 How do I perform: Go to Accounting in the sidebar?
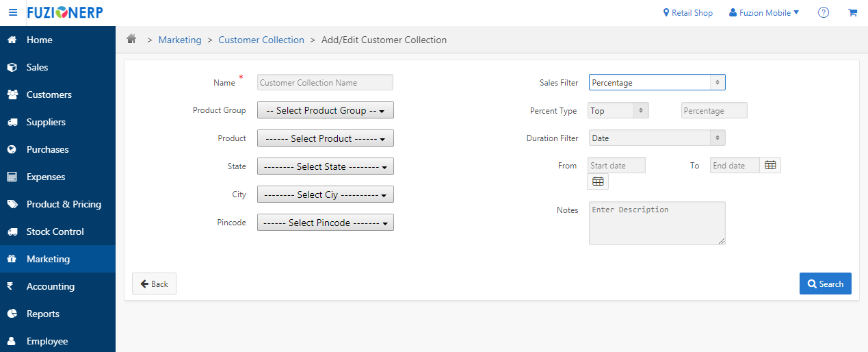pyautogui.click(x=50, y=286)
